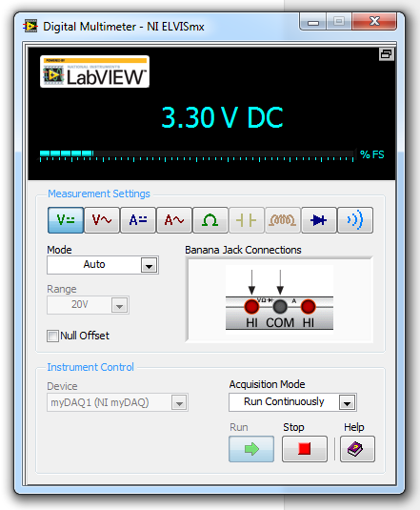Click the Acquisition Mode label
Image resolution: width=420 pixels, height=510 pixels.
point(267,384)
